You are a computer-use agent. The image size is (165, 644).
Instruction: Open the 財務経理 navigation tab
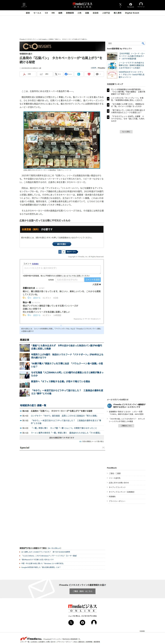tap(70, 13)
